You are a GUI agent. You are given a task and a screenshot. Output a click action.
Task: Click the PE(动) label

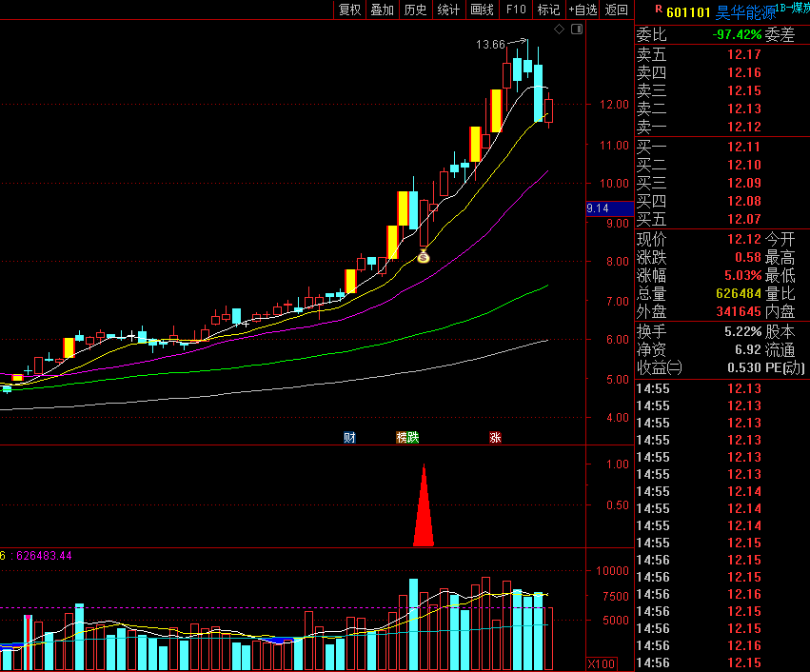pos(784,367)
